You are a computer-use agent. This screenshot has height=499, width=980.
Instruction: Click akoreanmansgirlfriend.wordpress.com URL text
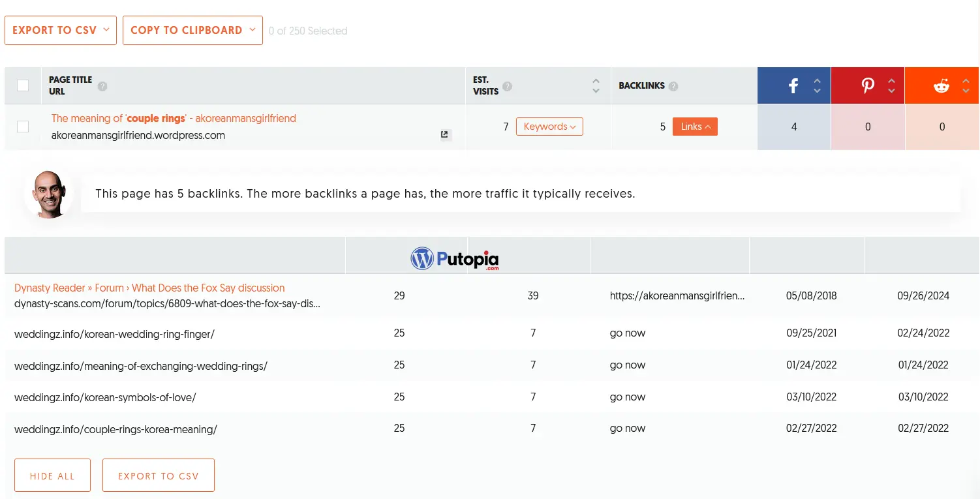coord(138,136)
